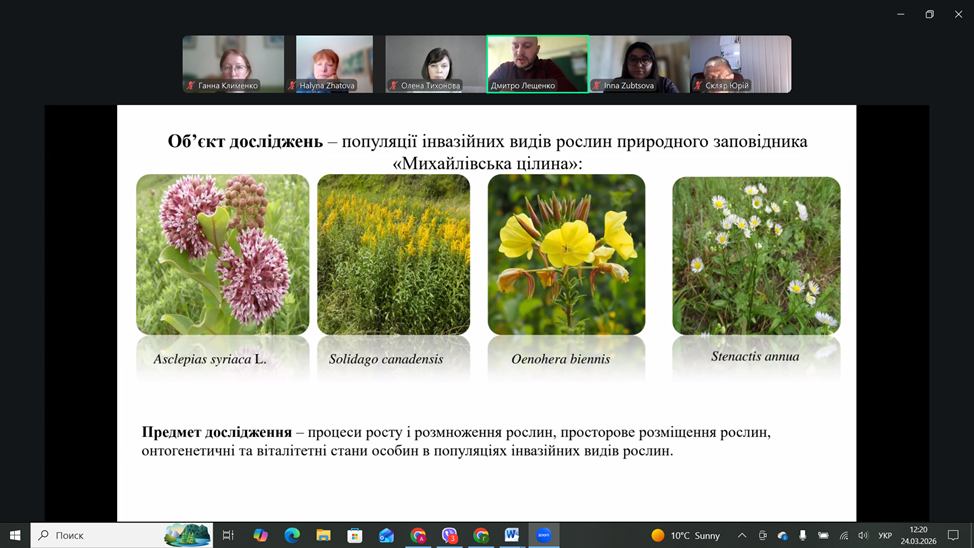Click the Task View icon

coord(228,535)
